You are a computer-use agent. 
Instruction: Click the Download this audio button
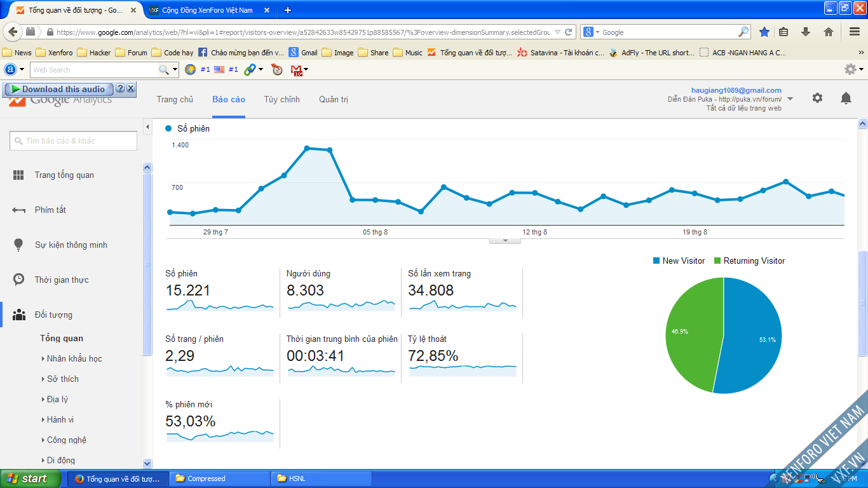[58, 89]
